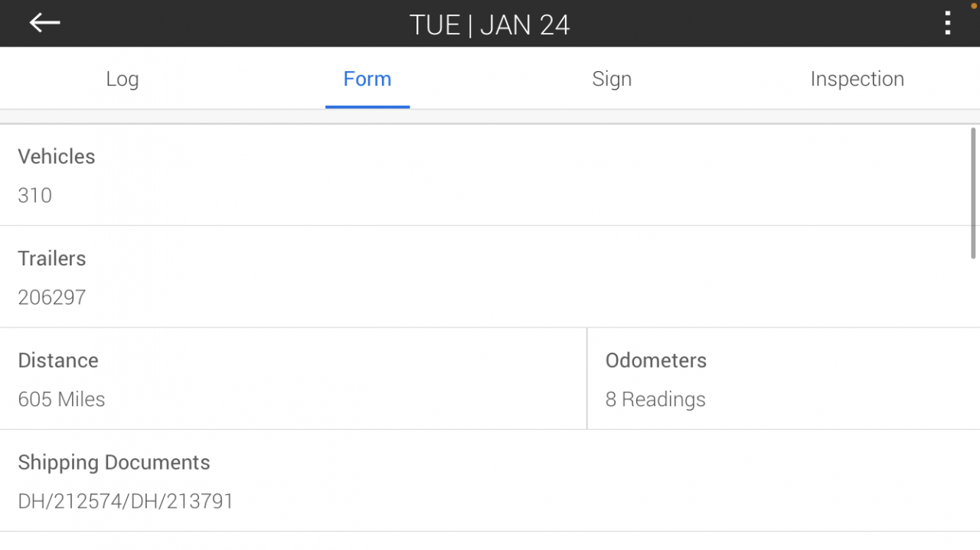Screen dimensions: 980x550
Task: Switch to the Log tab
Action: [x=122, y=79]
